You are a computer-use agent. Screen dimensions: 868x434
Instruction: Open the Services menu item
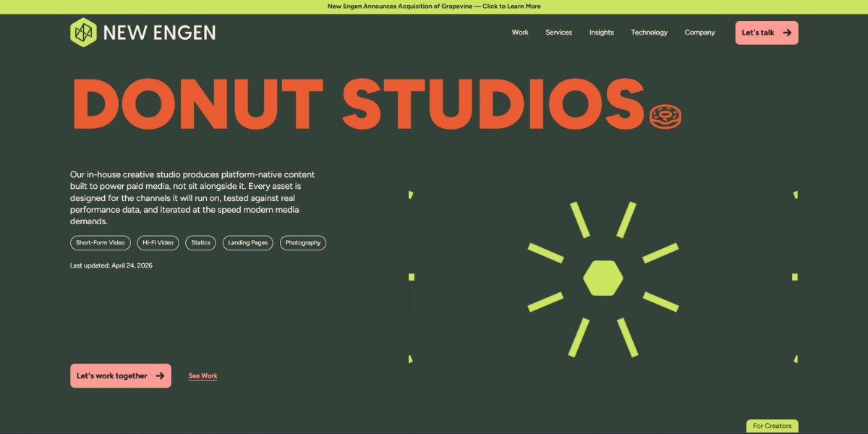(x=558, y=33)
